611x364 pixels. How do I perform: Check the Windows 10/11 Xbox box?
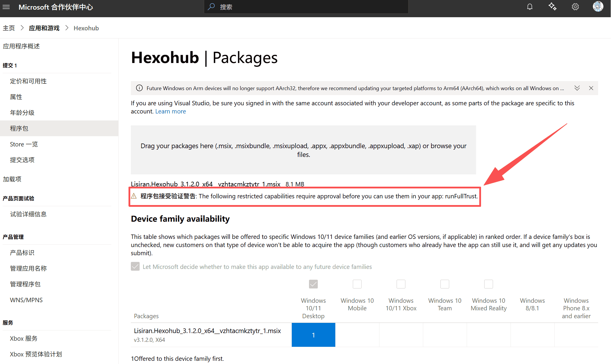click(401, 284)
